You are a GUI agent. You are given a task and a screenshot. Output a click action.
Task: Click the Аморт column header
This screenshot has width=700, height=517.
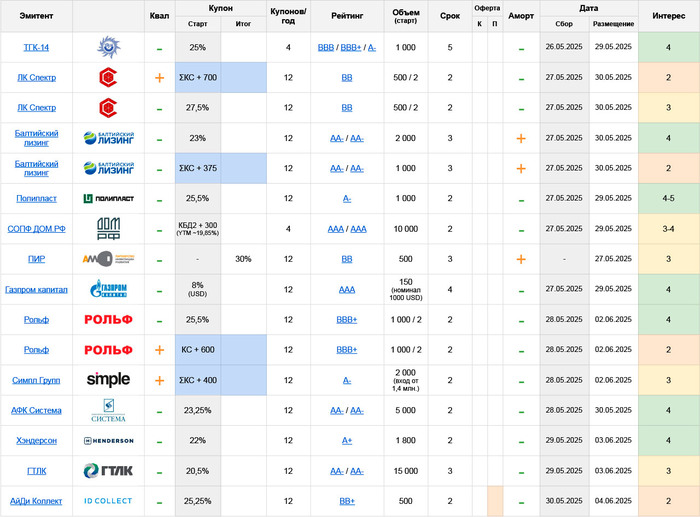click(521, 16)
